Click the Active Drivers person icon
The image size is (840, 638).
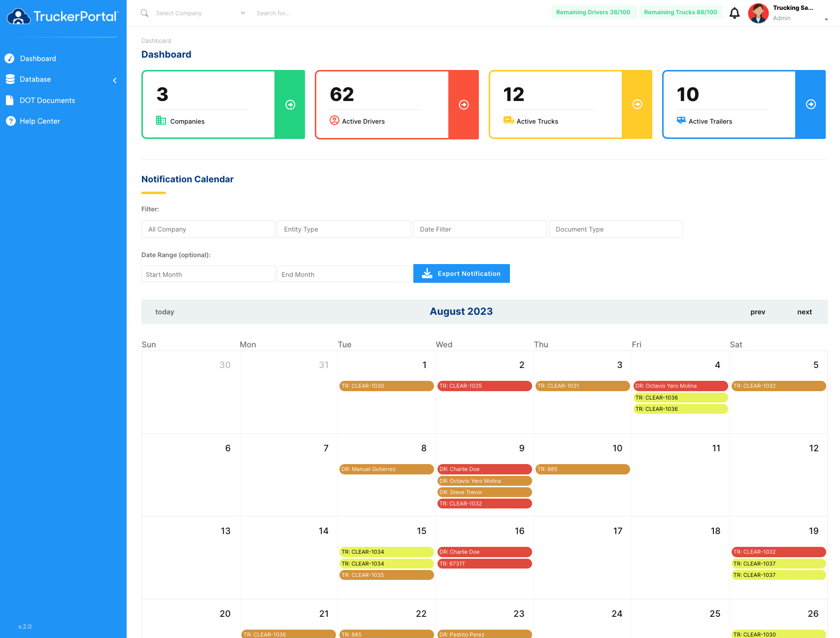[x=335, y=120]
